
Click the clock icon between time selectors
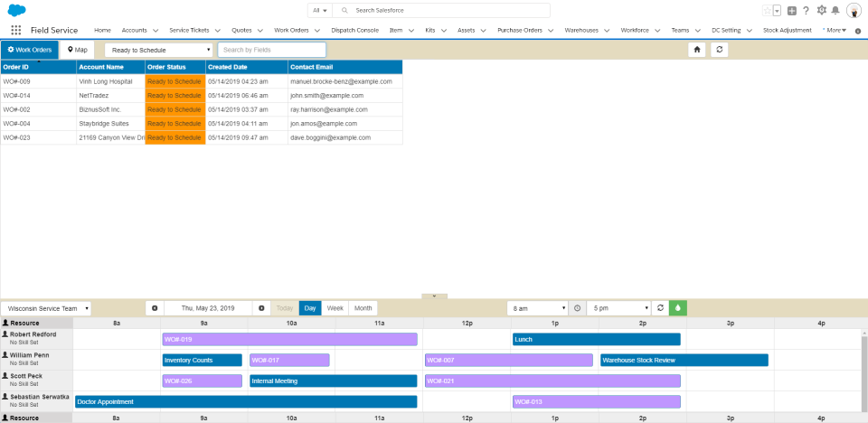(x=578, y=308)
